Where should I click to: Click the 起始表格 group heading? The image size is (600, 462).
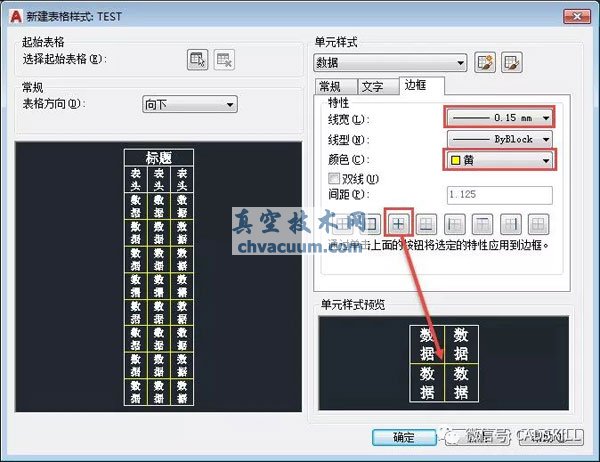pos(43,42)
